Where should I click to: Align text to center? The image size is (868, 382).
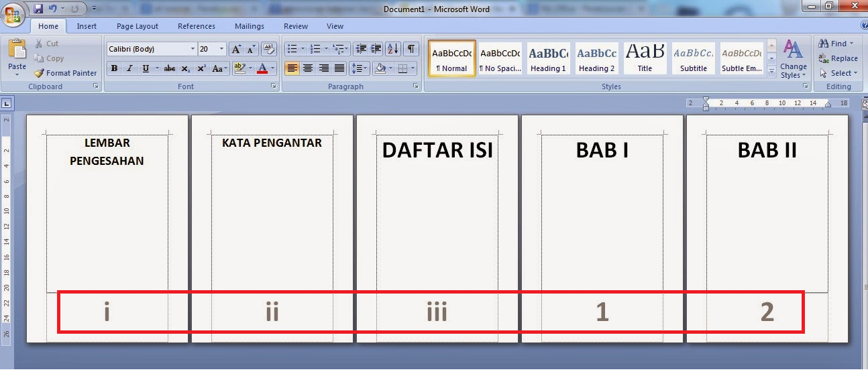(308, 68)
